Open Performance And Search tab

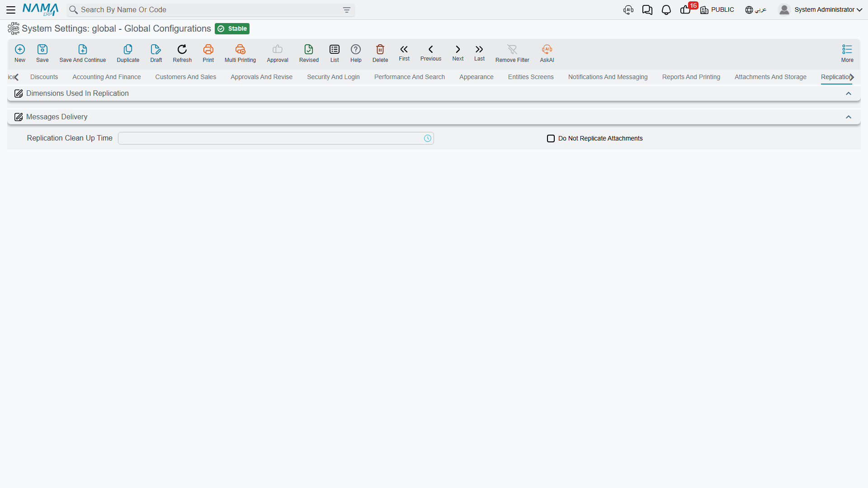click(x=410, y=77)
